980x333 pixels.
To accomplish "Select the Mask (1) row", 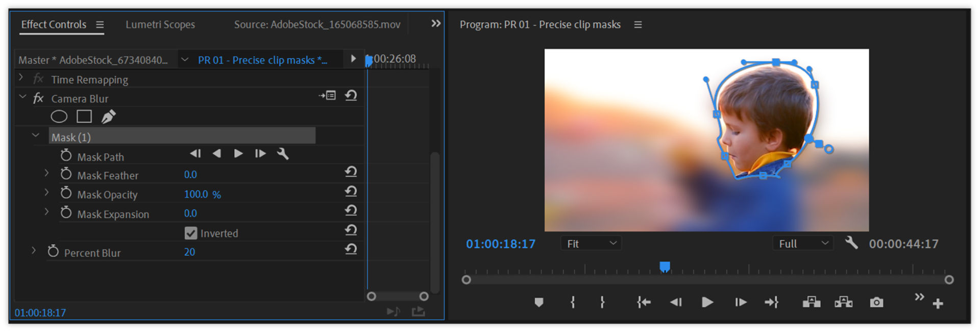I will 182,136.
